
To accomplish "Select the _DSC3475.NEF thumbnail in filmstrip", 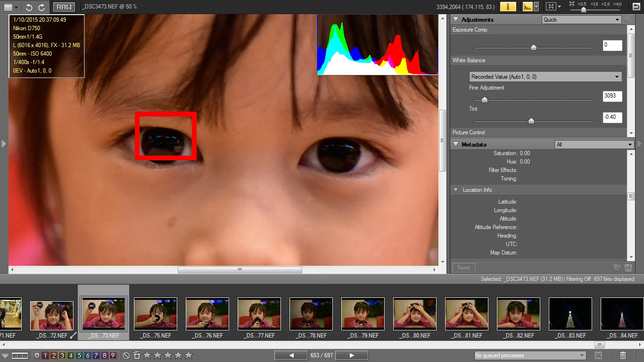I will pos(156,314).
